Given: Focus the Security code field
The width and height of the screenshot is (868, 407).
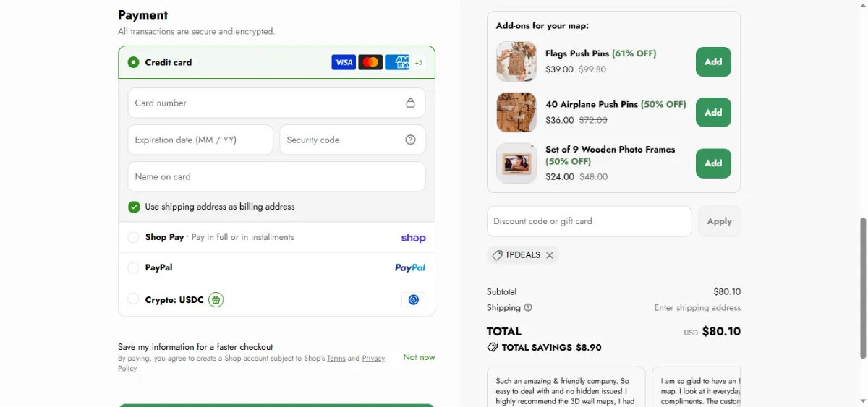Looking at the screenshot, I should (x=352, y=140).
